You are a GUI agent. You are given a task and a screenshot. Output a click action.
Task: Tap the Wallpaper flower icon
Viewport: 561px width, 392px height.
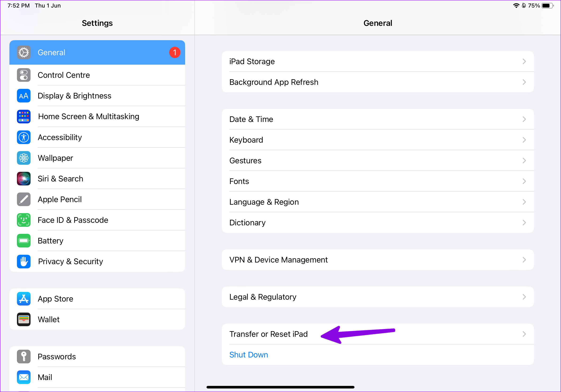(x=24, y=158)
